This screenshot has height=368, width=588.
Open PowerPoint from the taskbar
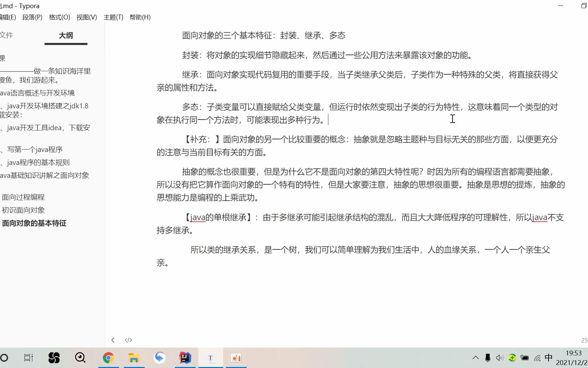pyautogui.click(x=236, y=358)
